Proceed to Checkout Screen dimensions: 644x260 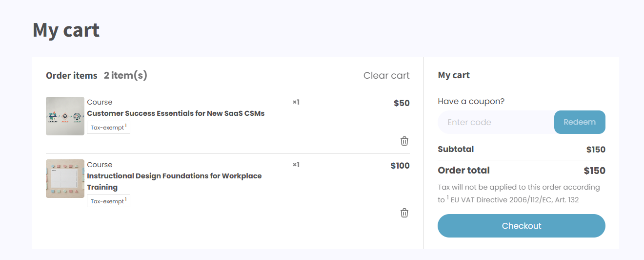coord(522,226)
